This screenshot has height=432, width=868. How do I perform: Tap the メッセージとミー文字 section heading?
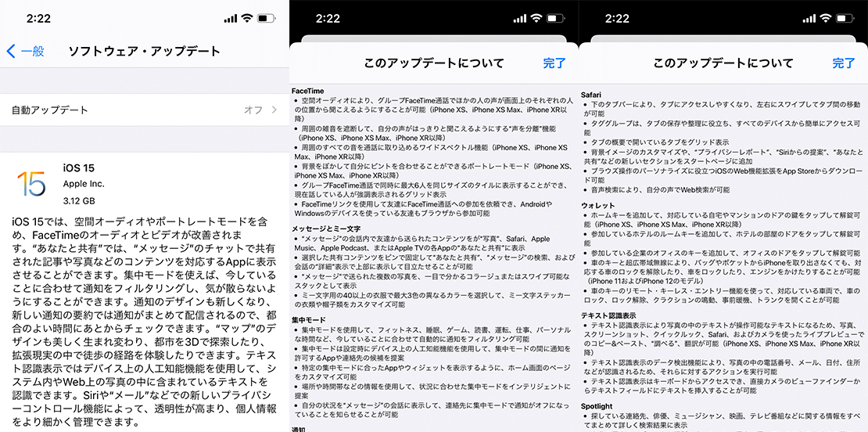(x=326, y=229)
